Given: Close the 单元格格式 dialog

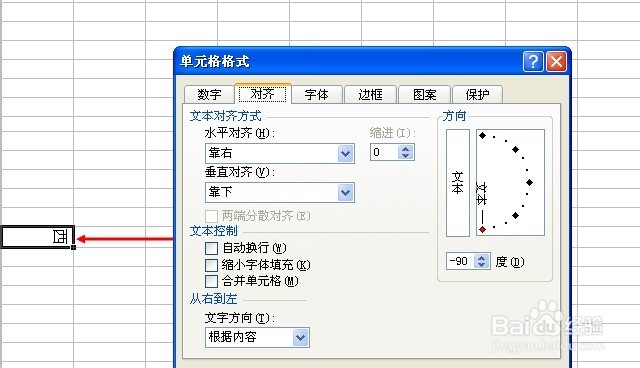Looking at the screenshot, I should point(556,62).
